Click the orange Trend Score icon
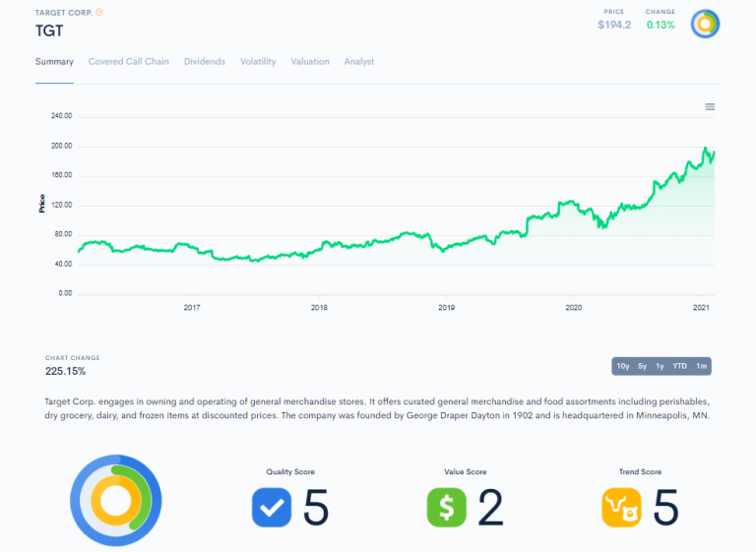Screen dimensions: 756x552 [621, 507]
